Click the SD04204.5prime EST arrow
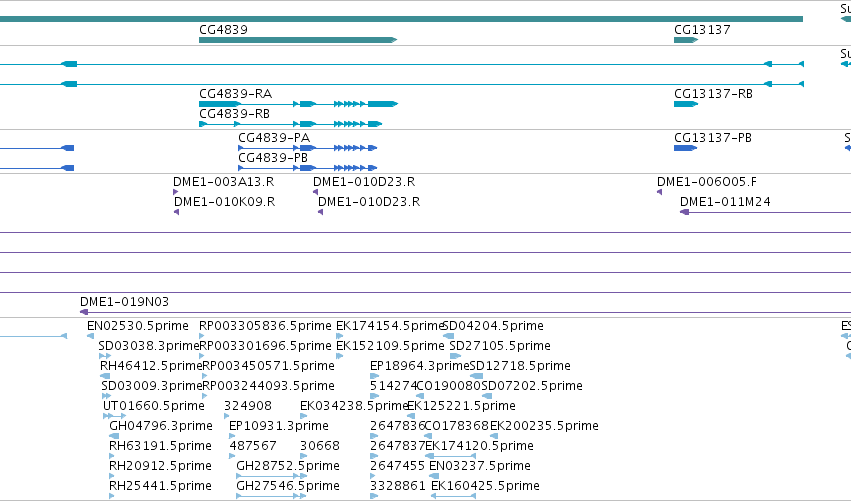The width and height of the screenshot is (851, 501). (448, 336)
